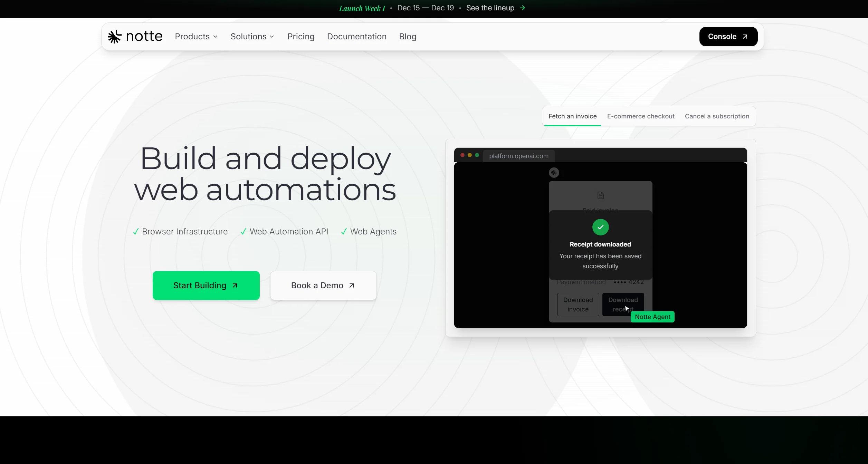Expand the Solutions dropdown menu
Screen dimensions: 868x464
[252, 37]
